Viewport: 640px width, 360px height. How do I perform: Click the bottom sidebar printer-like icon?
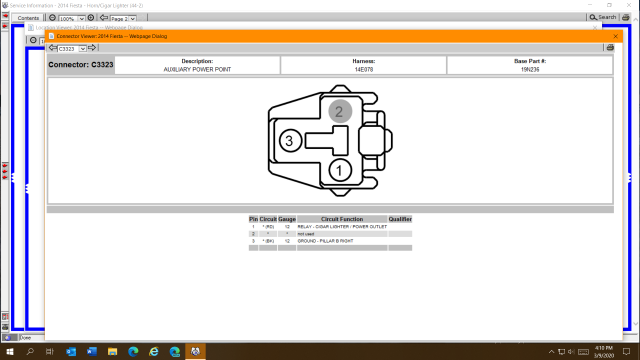[5, 327]
